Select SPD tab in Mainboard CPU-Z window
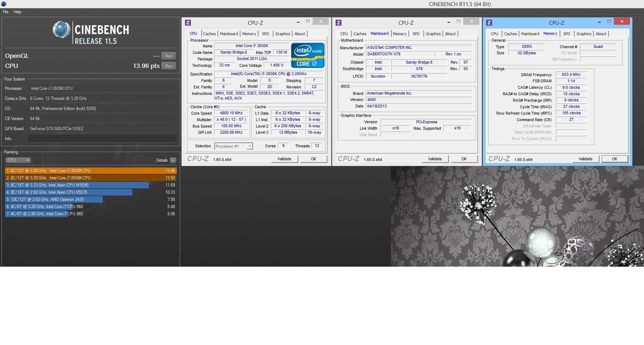644x345 pixels. [416, 34]
